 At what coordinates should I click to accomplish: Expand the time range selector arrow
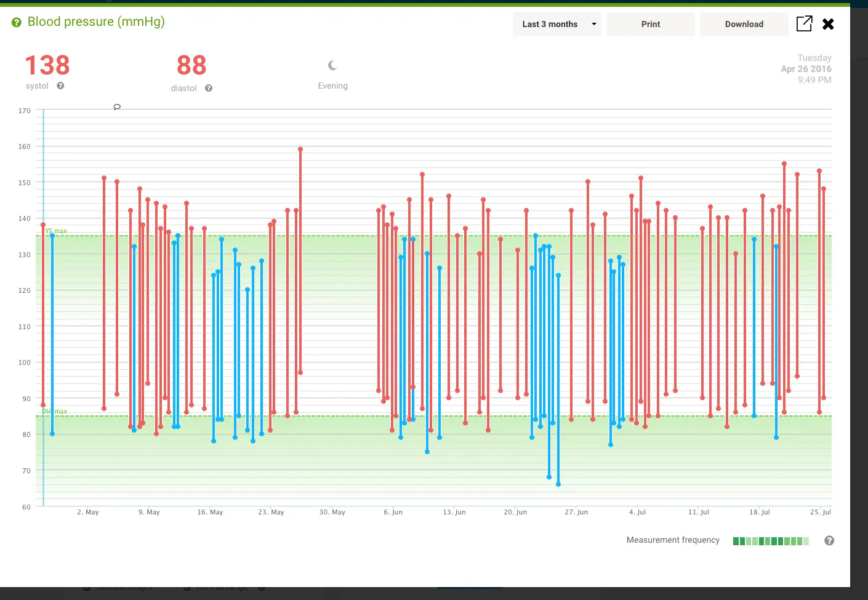[x=593, y=24]
